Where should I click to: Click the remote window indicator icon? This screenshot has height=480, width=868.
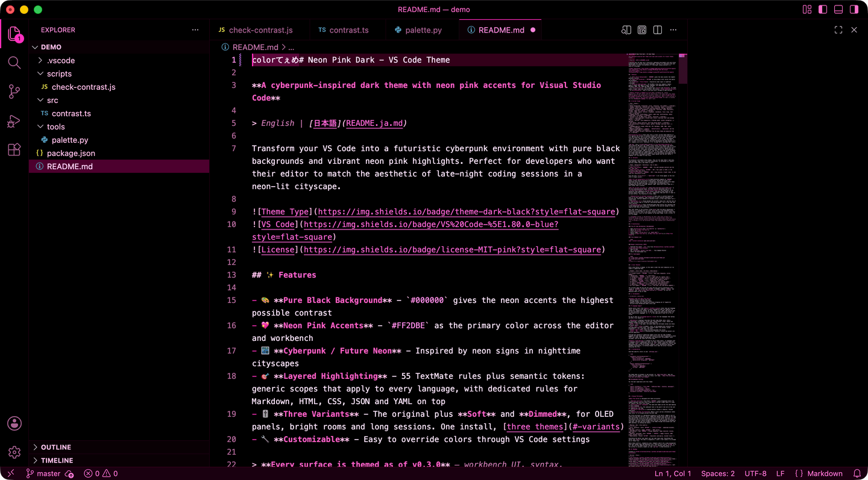pyautogui.click(x=10, y=473)
